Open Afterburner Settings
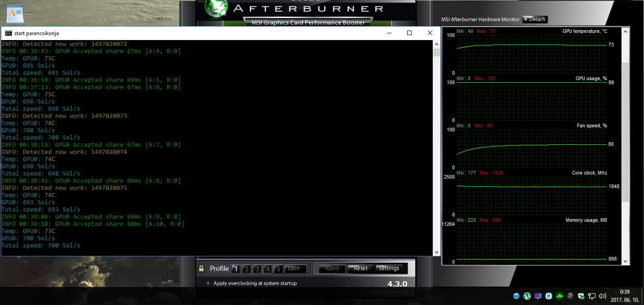Image resolution: width=644 pixels, height=305 pixels. [x=389, y=269]
